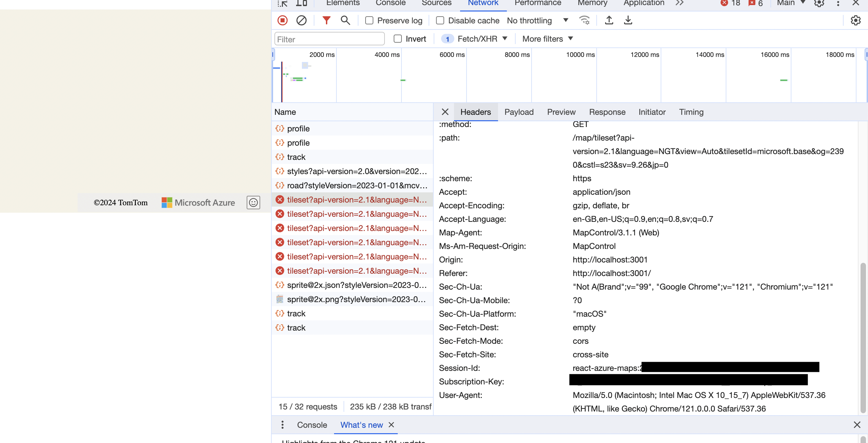Toggle the filter funnel icon

[326, 20]
